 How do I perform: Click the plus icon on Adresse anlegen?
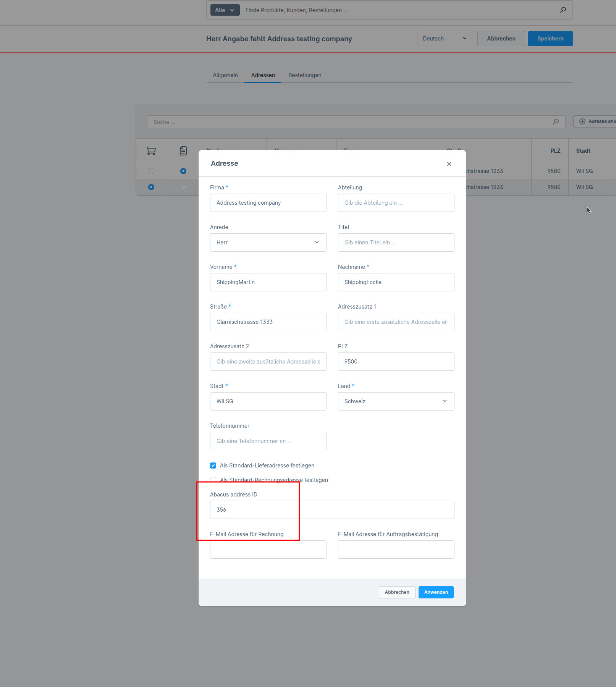[x=582, y=121]
